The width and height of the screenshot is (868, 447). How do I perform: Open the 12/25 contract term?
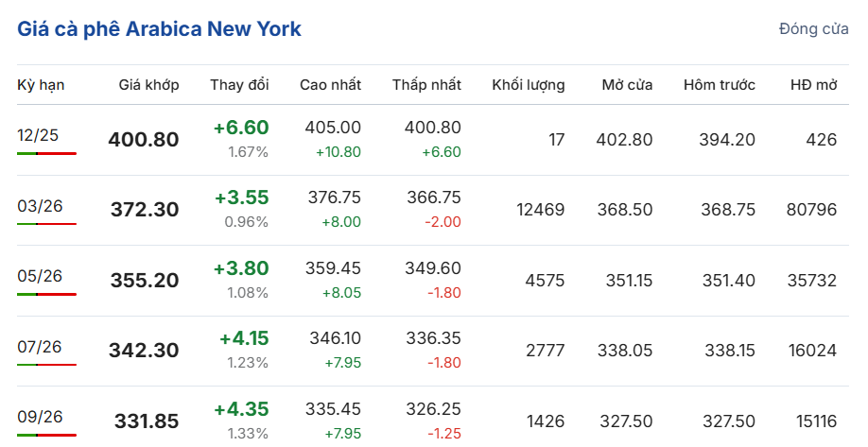(38, 135)
